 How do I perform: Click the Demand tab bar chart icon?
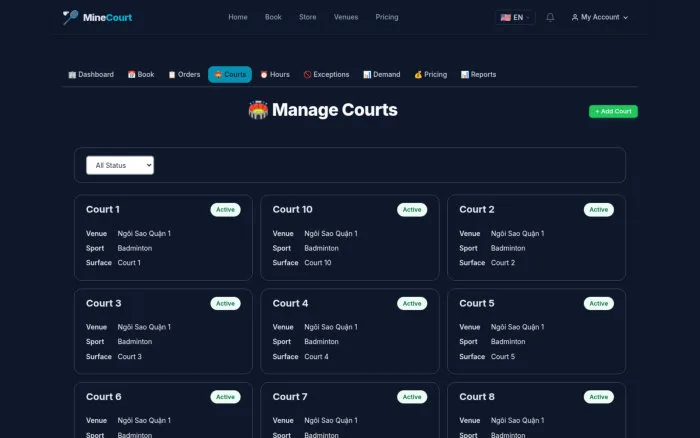[367, 75]
